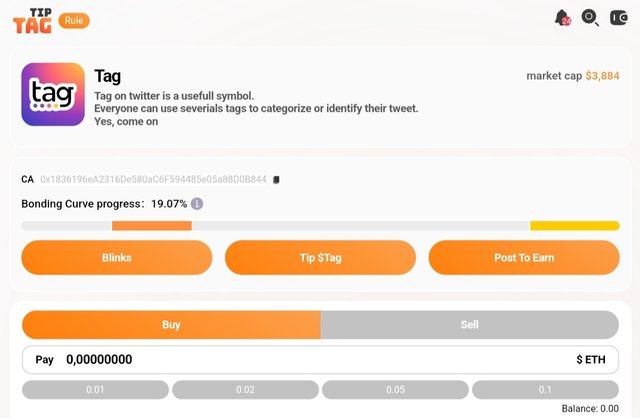Select the 0.02 ETH preset amount
Viewport: 640px width, 418px height.
(x=245, y=390)
